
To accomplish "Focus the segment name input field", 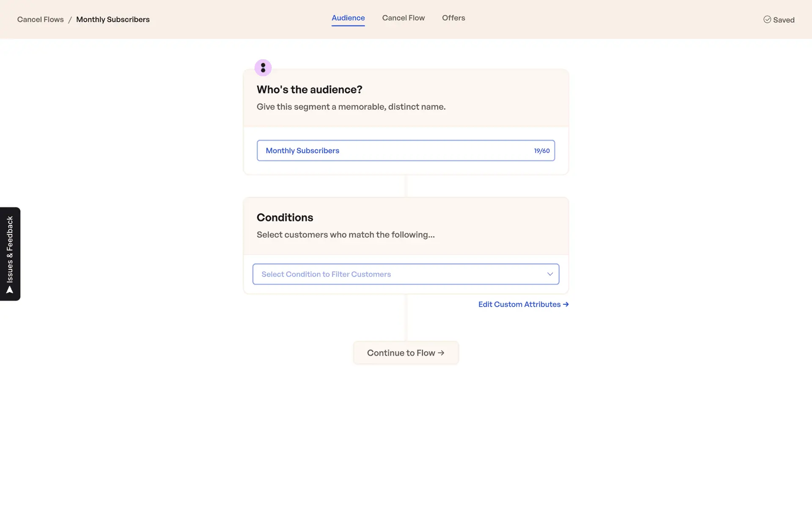I will pos(393,151).
